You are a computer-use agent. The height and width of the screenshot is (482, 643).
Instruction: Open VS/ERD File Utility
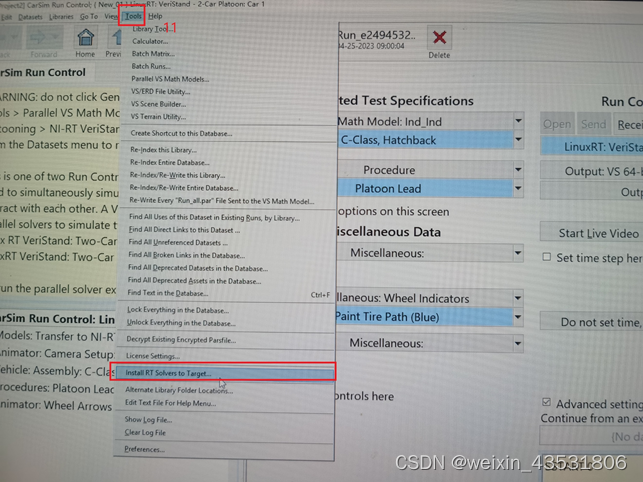point(160,91)
